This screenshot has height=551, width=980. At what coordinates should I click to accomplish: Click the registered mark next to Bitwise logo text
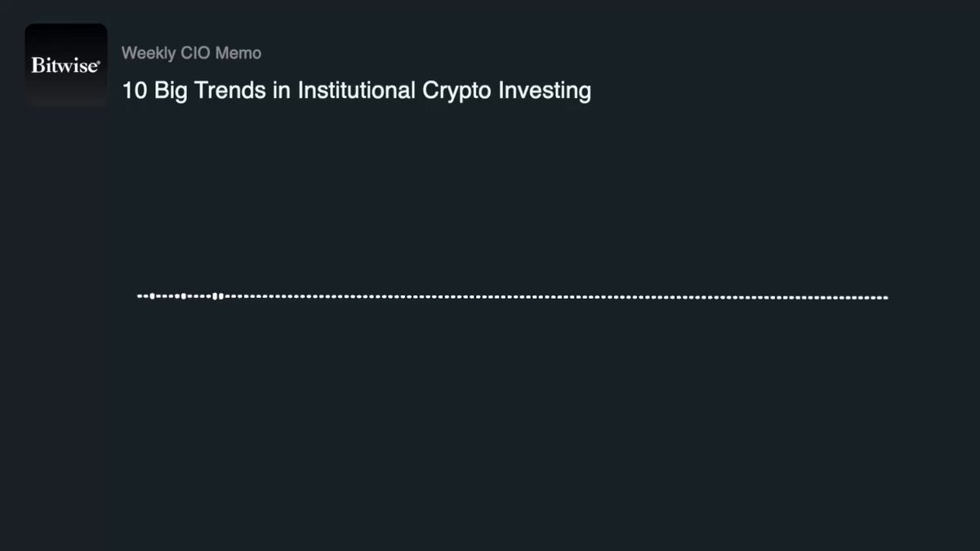[99, 61]
